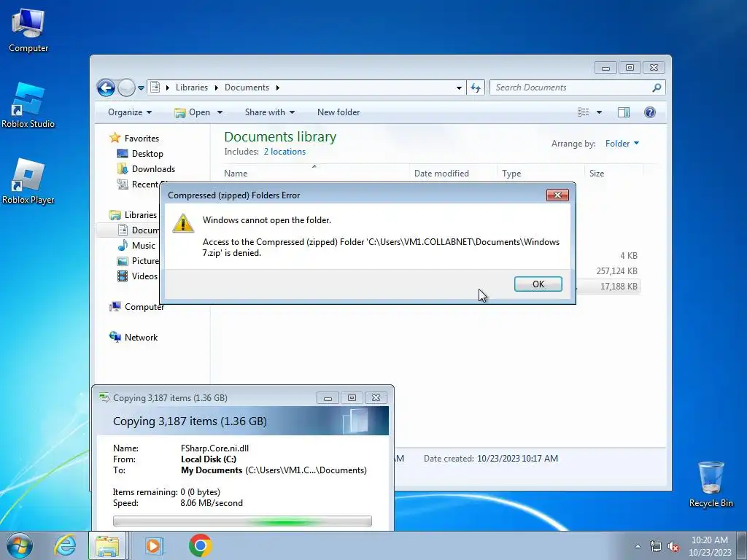Viewport: 747px width, 560px height.
Task: Click the Open toolbar button
Action: pyautogui.click(x=193, y=112)
